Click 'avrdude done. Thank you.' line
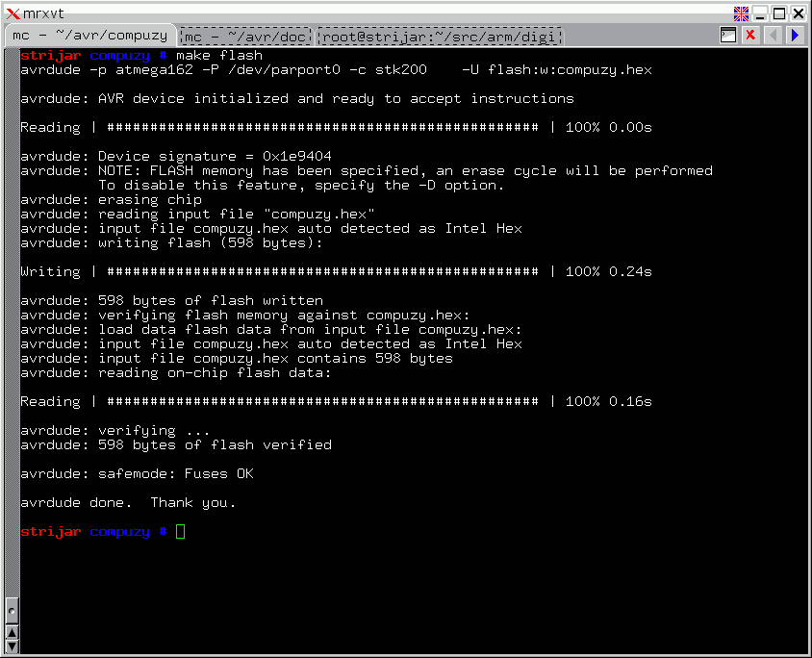 (128, 503)
